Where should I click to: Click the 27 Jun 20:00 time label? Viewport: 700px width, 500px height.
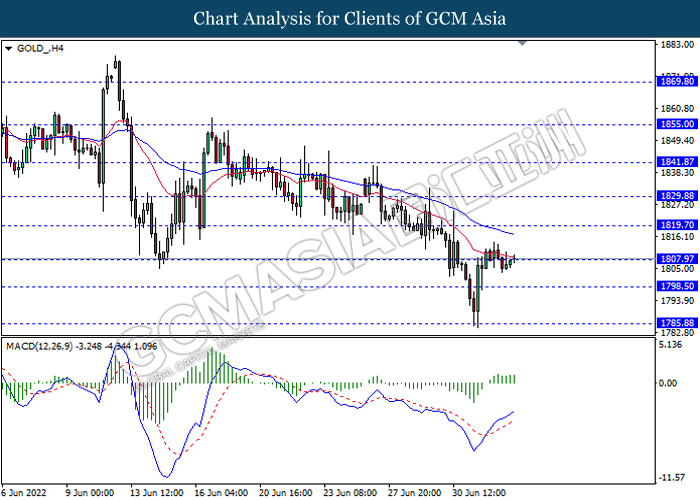(415, 493)
